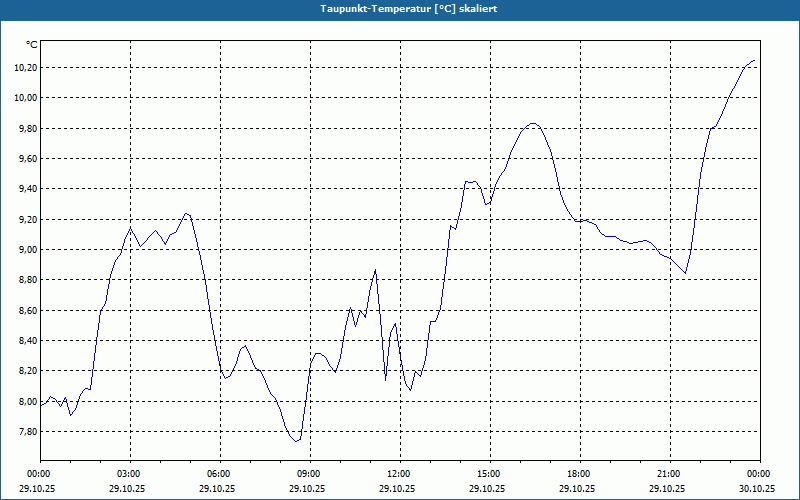The image size is (800, 500).
Task: Click the 06:00 time label
Action: (220, 474)
